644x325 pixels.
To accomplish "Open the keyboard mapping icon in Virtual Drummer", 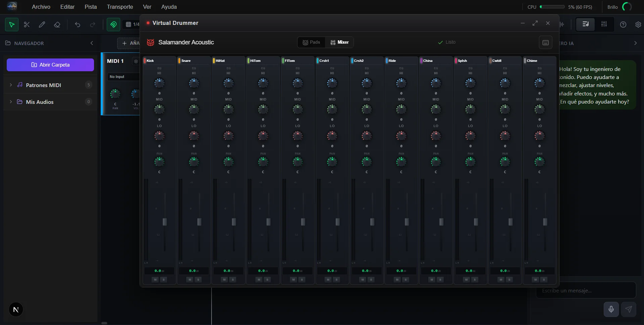I will click(x=545, y=42).
